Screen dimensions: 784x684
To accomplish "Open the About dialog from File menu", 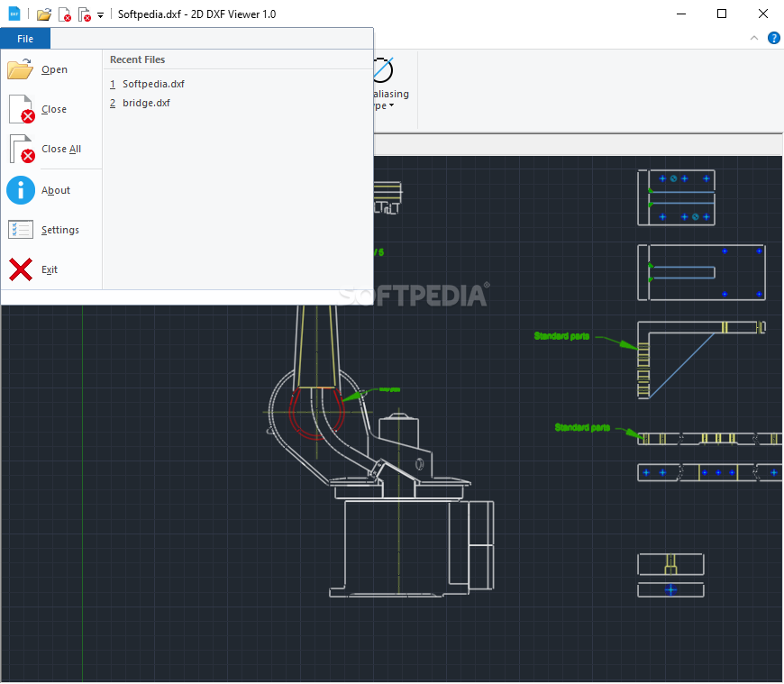I will (51, 190).
